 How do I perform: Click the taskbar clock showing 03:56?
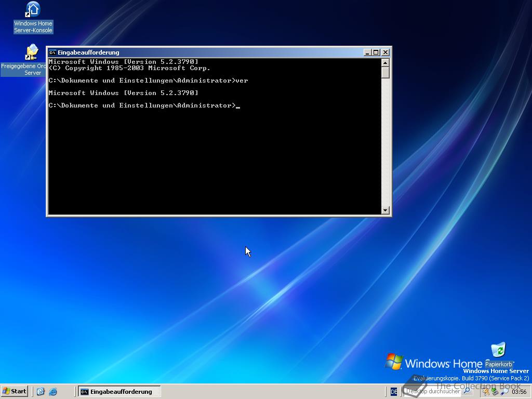coord(519,392)
